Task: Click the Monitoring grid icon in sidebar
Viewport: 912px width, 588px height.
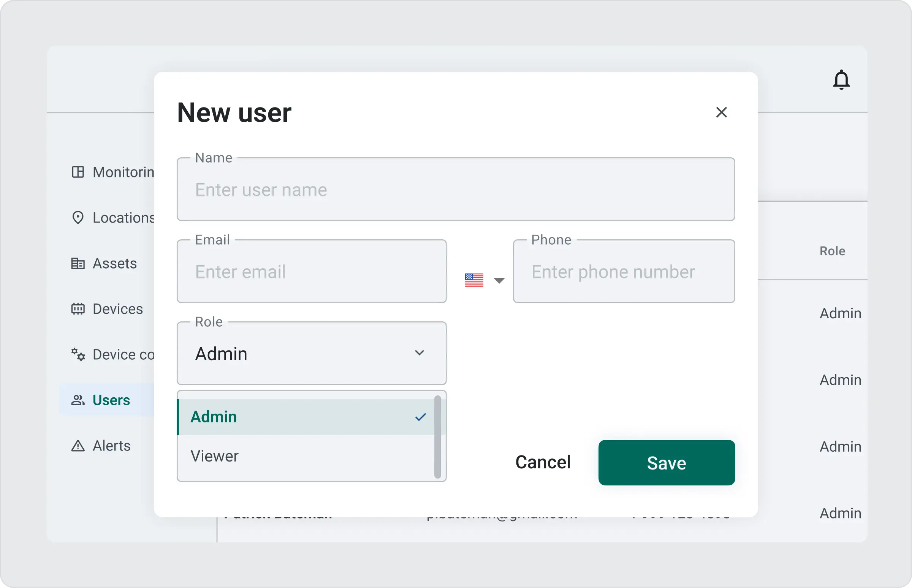Action: (78, 172)
